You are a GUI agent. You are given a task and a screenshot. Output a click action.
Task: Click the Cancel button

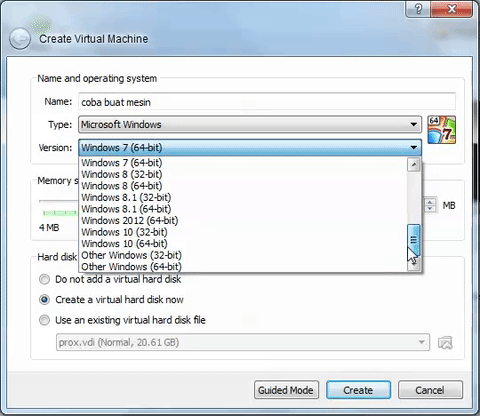430,390
